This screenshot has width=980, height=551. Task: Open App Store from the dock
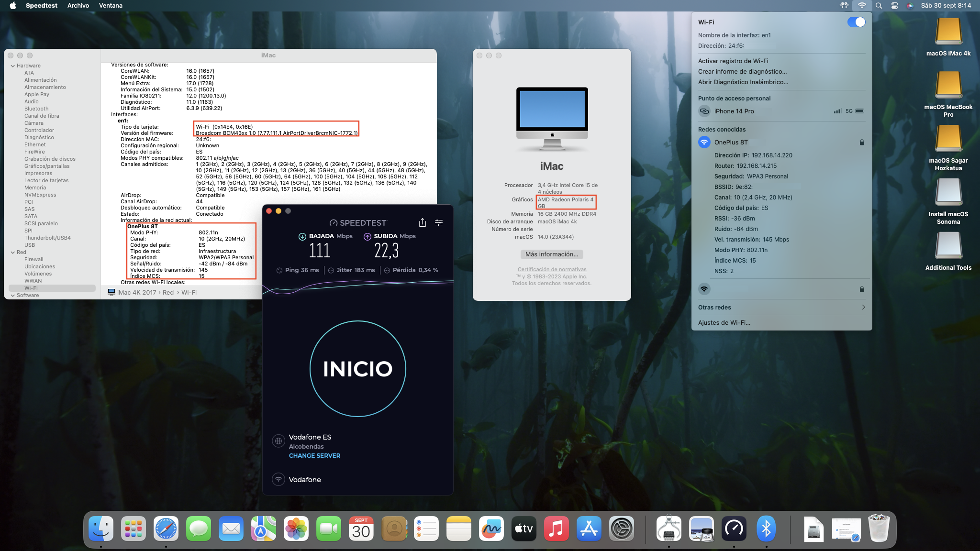pos(589,529)
